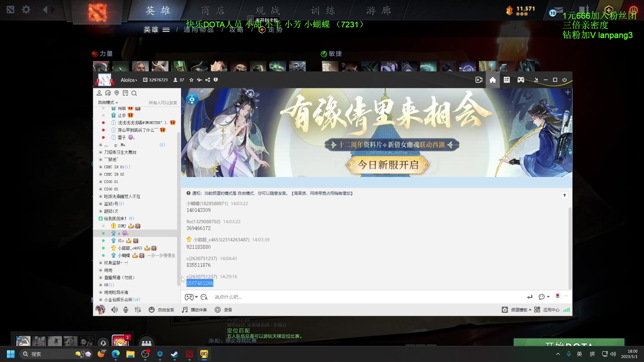Open chat font style icon

click(204, 297)
